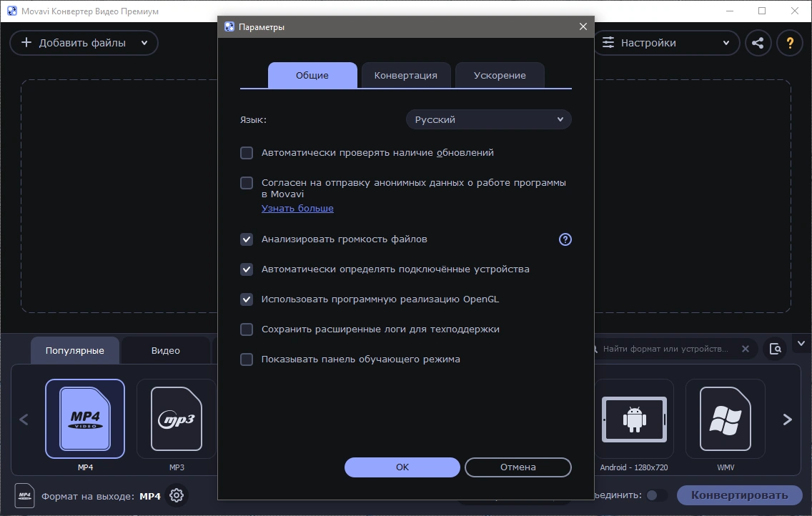Clear the format search field

pos(746,349)
